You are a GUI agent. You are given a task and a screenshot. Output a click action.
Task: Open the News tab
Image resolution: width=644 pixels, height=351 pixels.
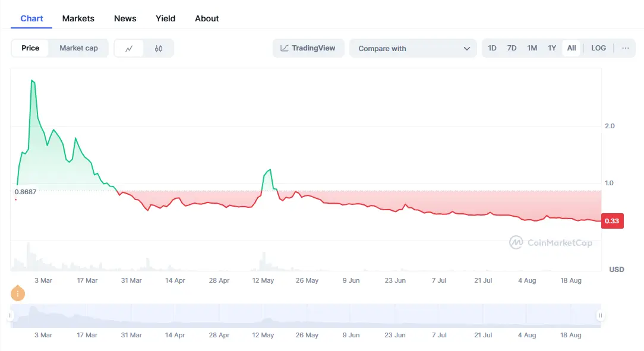(x=125, y=18)
